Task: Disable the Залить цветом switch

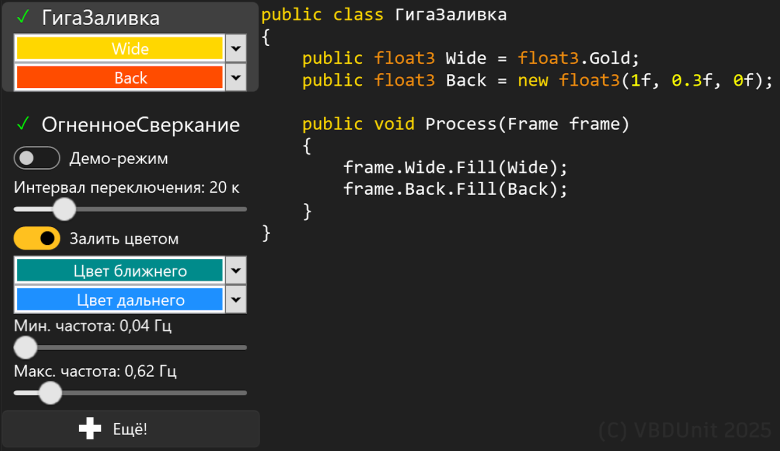Action: (37, 239)
